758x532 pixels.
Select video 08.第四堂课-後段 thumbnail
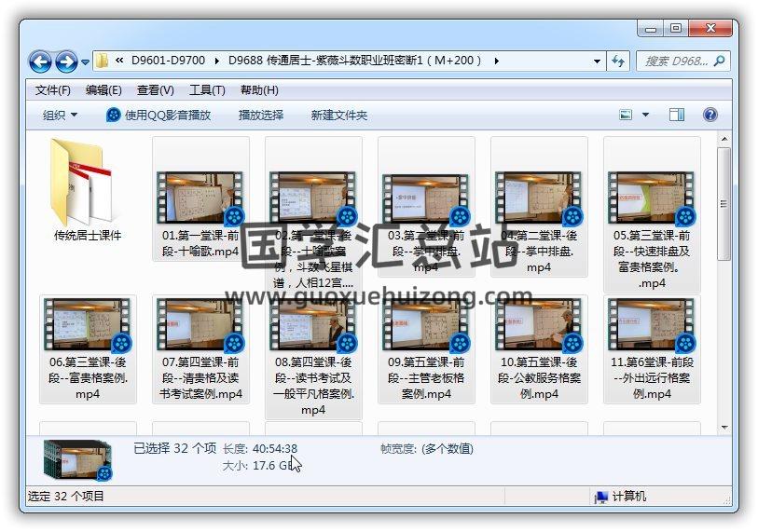(312, 325)
